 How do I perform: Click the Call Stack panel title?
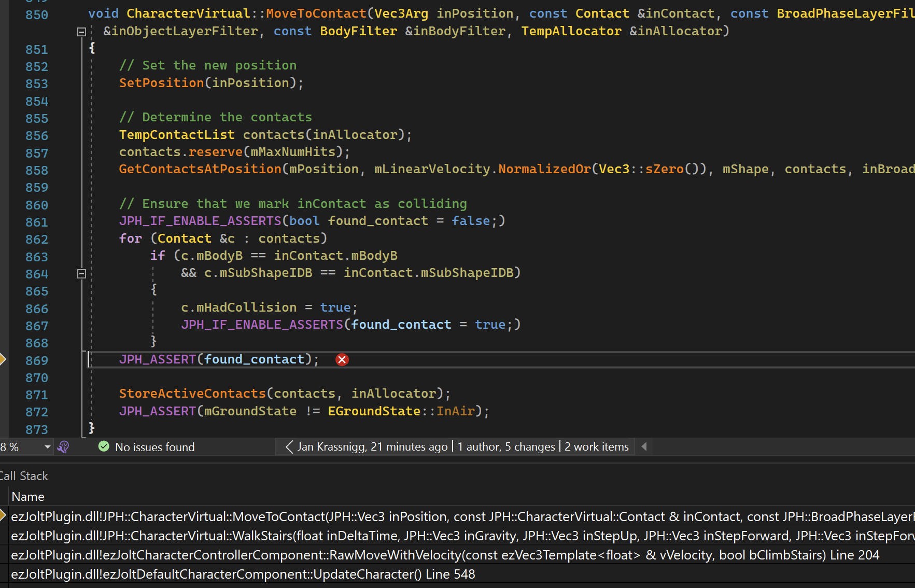[24, 476]
